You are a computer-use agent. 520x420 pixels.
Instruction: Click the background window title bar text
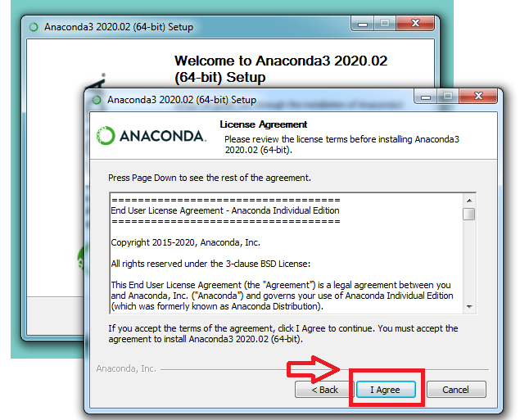pos(119,27)
